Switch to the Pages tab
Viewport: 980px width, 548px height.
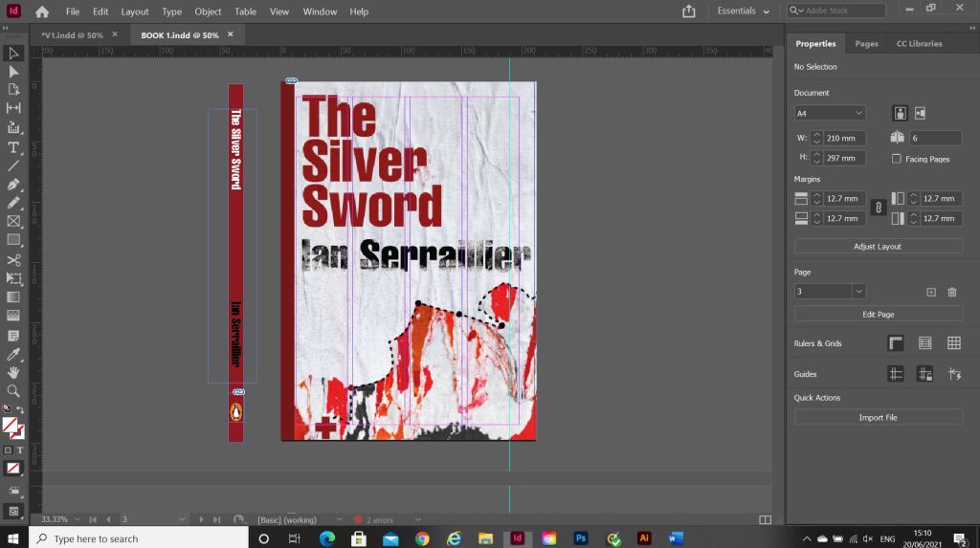866,44
